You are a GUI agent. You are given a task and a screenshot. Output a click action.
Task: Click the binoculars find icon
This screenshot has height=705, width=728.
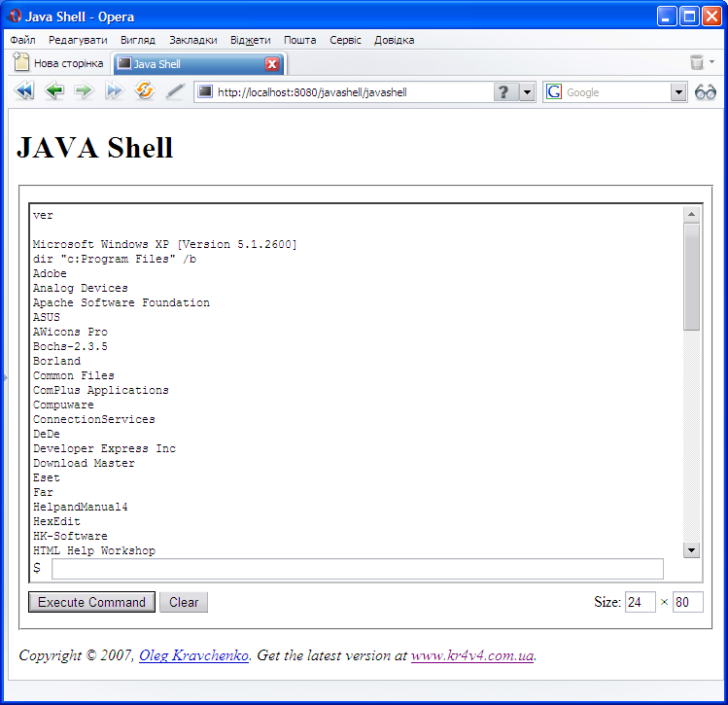click(x=706, y=92)
